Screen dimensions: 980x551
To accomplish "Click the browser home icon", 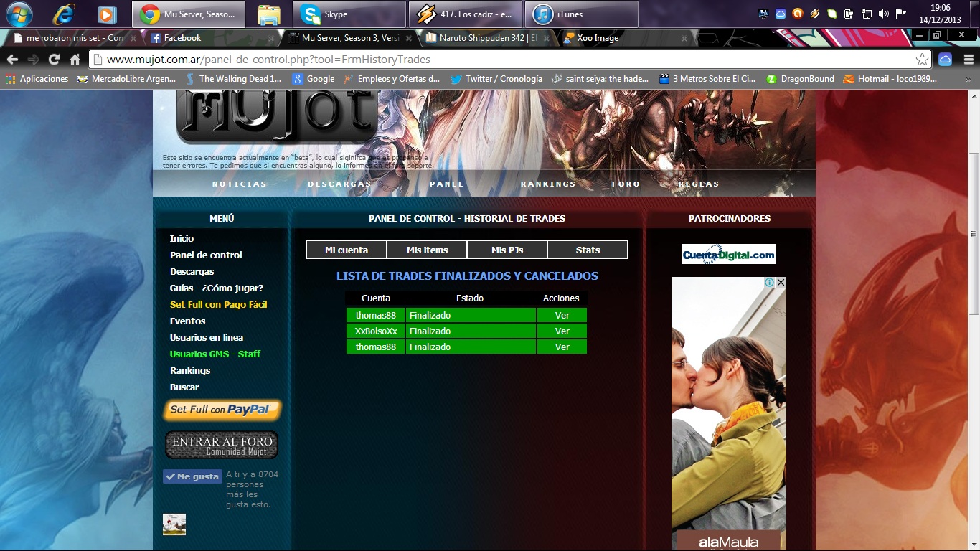I will click(x=75, y=60).
